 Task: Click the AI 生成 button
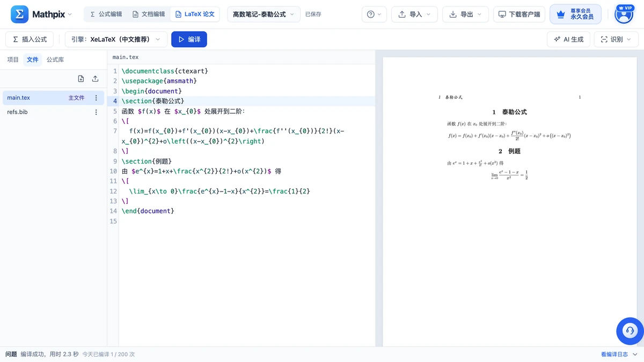click(568, 39)
